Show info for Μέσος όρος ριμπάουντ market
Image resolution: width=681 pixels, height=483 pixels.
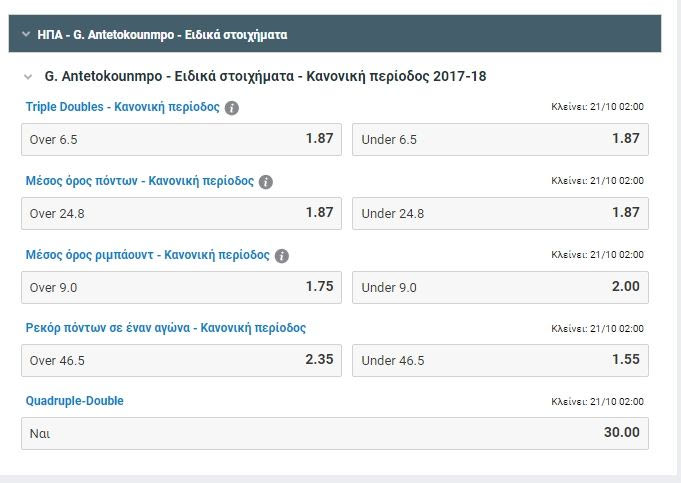click(282, 256)
